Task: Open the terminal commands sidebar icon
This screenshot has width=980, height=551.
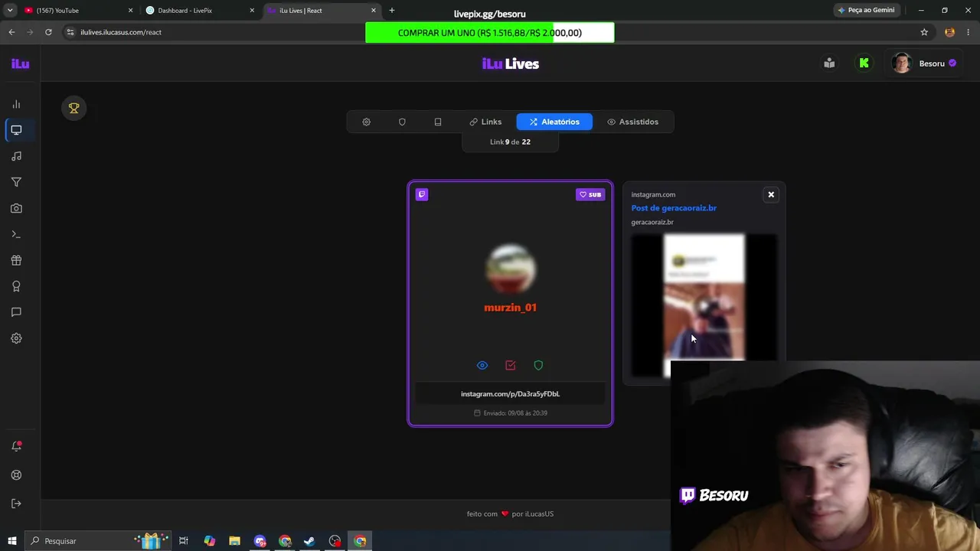Action: [16, 234]
